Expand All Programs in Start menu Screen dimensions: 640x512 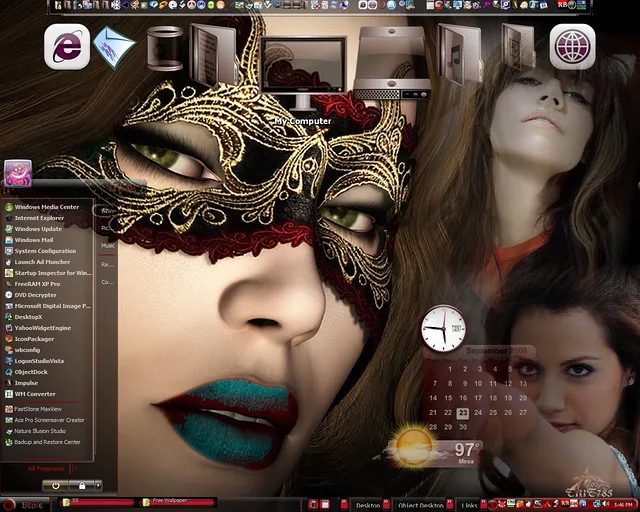[x=45, y=468]
